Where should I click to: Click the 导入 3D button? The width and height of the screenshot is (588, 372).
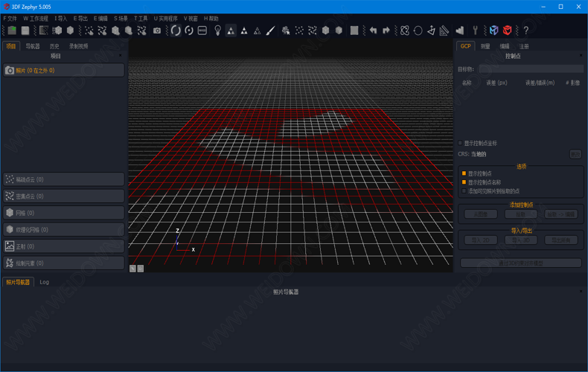point(521,240)
